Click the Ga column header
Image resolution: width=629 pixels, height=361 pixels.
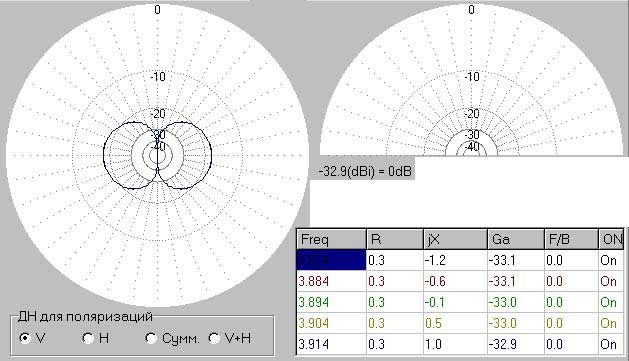516,239
